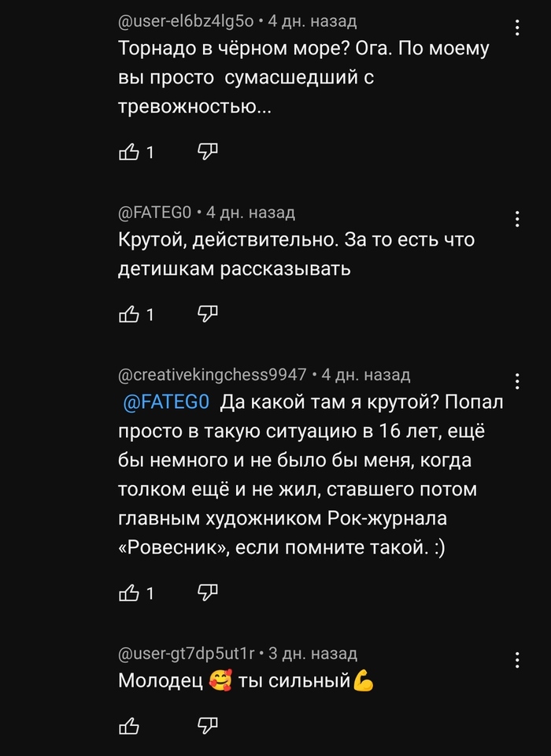
Task: Open @user-gt7dp5ut1r profile username
Action: tap(187, 653)
